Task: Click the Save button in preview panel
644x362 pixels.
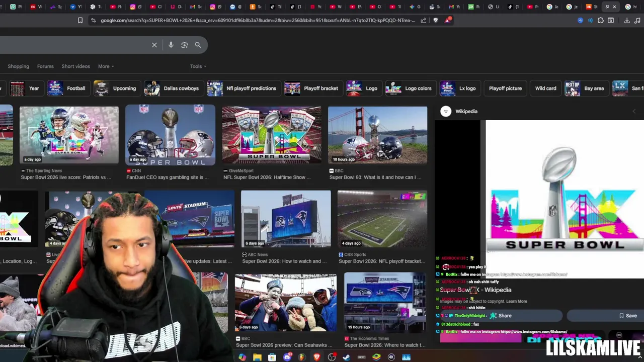Action: [606, 316]
